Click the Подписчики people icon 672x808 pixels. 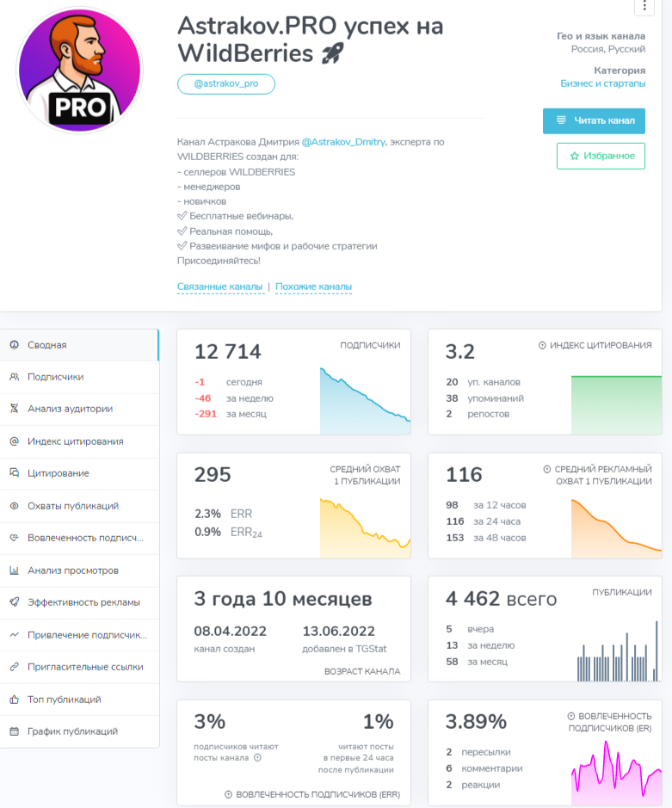click(15, 377)
